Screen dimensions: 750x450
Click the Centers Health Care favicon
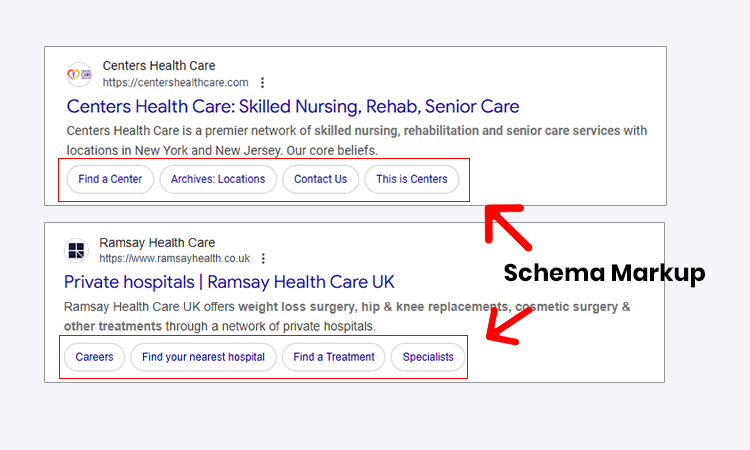tap(79, 75)
